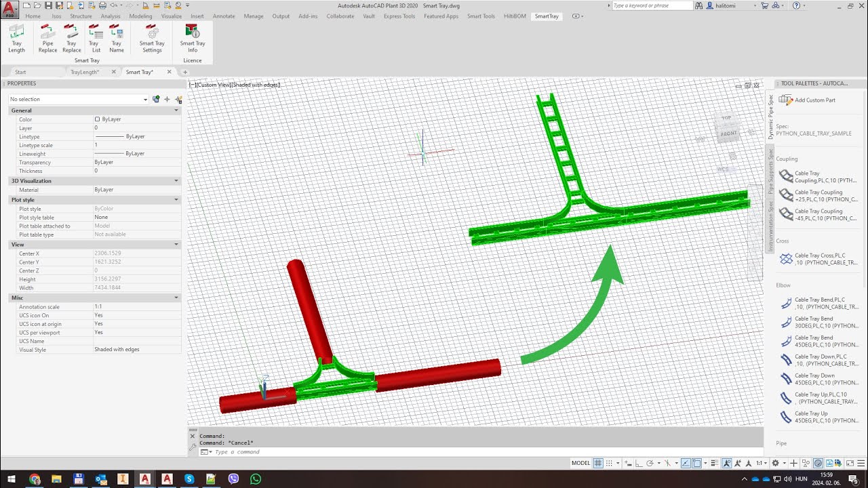Collapse the 3D Visualization section
Viewport: 868px width, 488px height.
[x=176, y=181]
